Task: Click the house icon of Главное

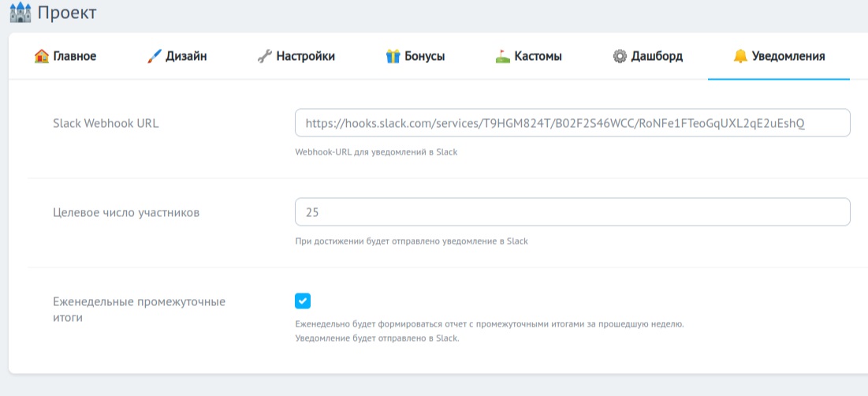Action: [42, 56]
